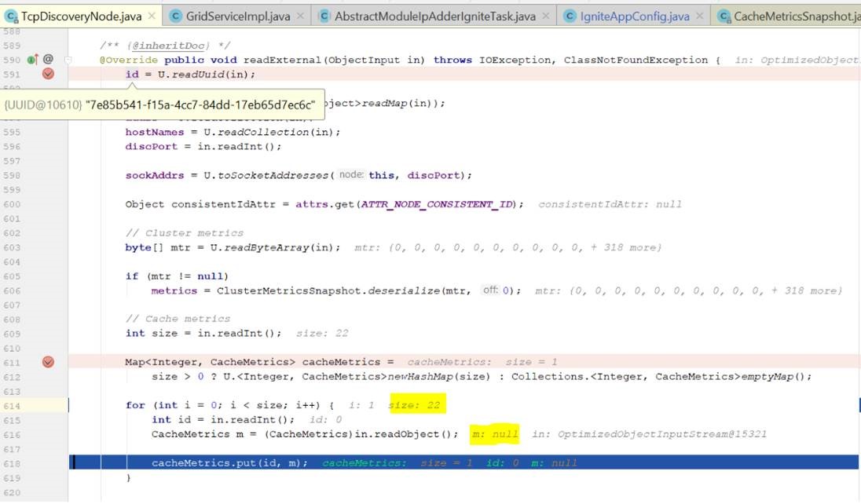Screen dimensions: 861x504
Task: Toggle the breakpoint on line 591
Action: tap(49, 74)
